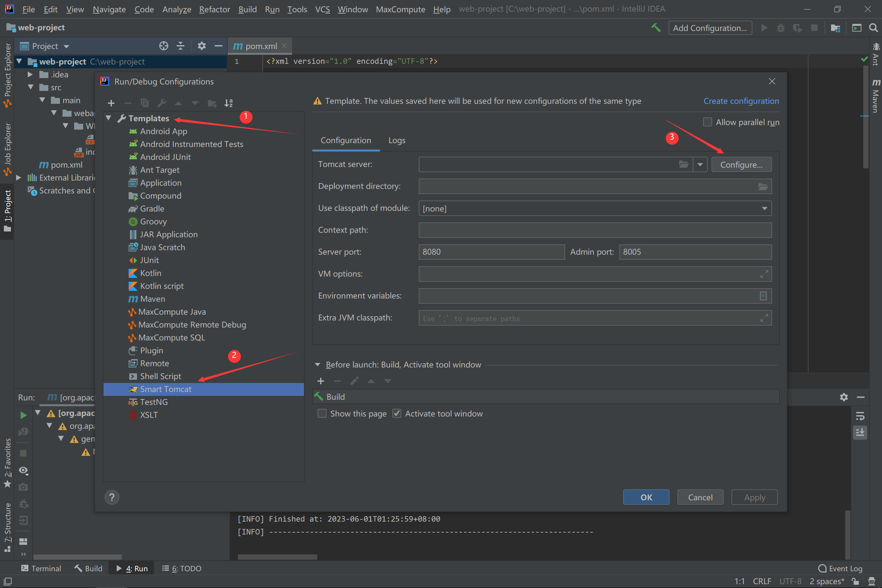
Task: Click the Add New Configuration plus icon
Action: [111, 103]
